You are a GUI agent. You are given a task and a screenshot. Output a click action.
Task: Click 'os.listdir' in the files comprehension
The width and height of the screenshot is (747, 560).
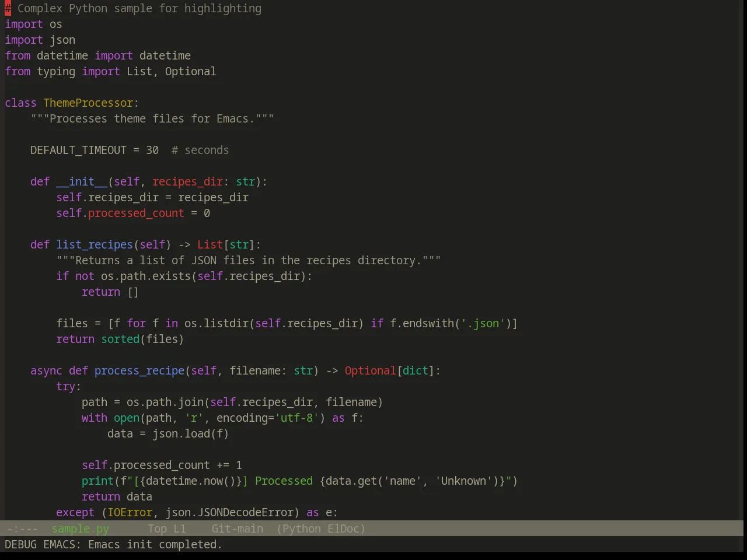217,323
